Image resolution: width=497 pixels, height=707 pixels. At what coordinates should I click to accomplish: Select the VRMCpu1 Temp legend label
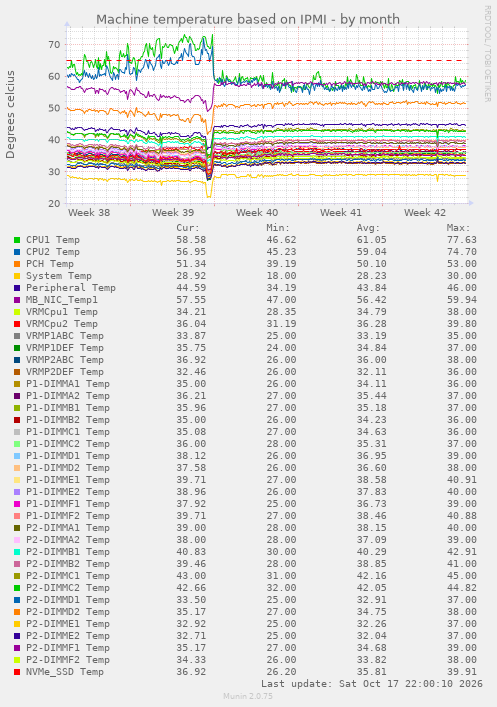[x=62, y=312]
